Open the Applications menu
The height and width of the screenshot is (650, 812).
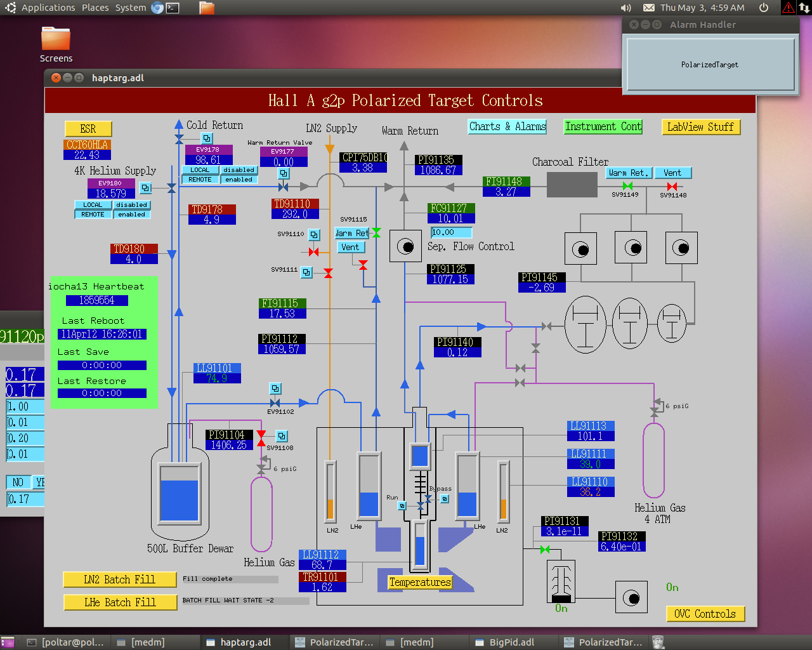pos(48,8)
